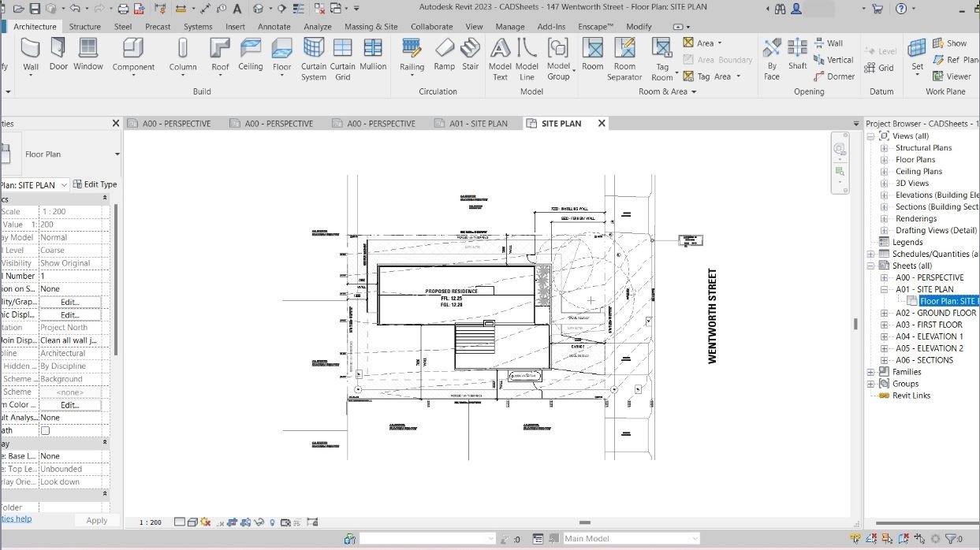980x550 pixels.
Task: Select the Door tool
Action: click(x=58, y=54)
